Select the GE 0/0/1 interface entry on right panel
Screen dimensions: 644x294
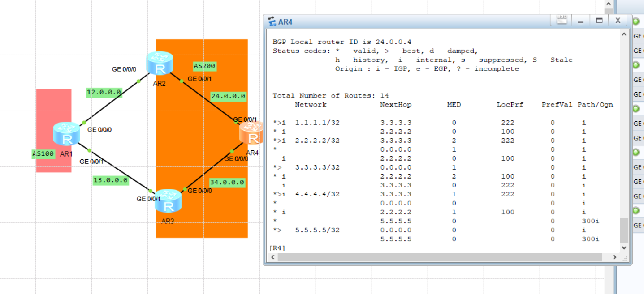click(638, 51)
